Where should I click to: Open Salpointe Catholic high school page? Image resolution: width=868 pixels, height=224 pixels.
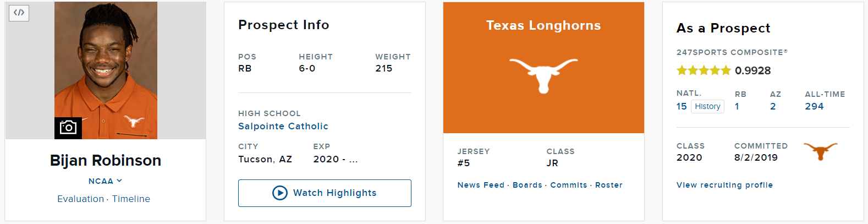pyautogui.click(x=283, y=126)
